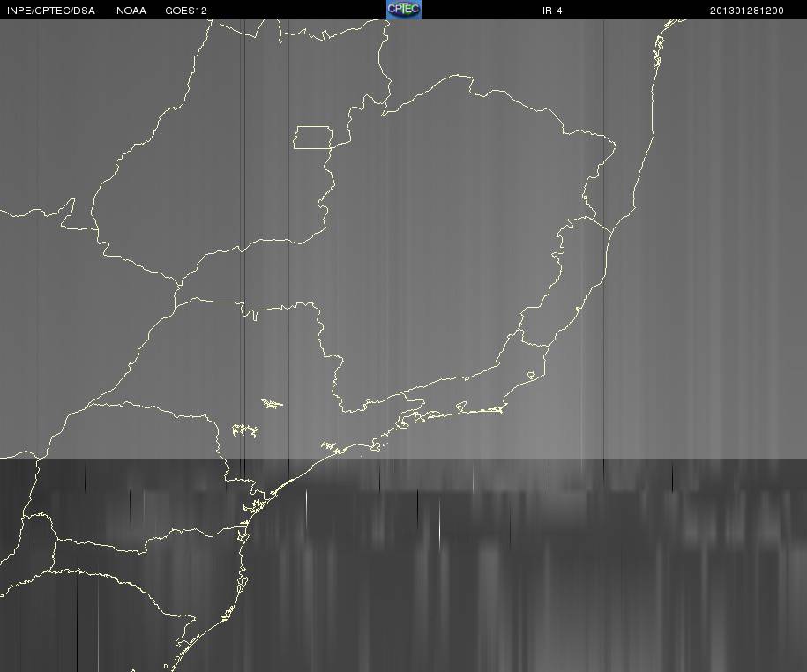Click the black header bar background
807x672 pixels.
(x=309, y=10)
